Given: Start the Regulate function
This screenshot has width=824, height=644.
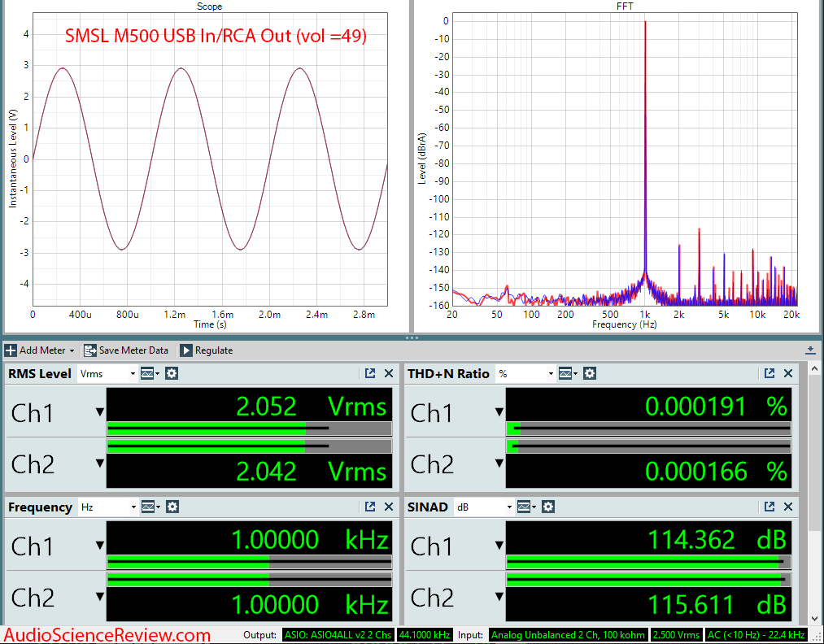Looking at the screenshot, I should [x=207, y=350].
